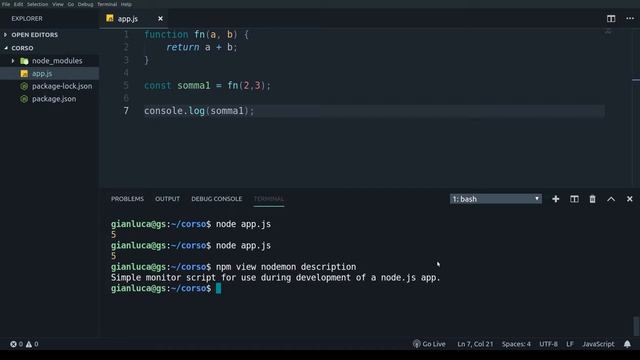Screen dimensions: 640x360
Task: Click 'npm view nodemon description' terminal command
Action: [286, 267]
